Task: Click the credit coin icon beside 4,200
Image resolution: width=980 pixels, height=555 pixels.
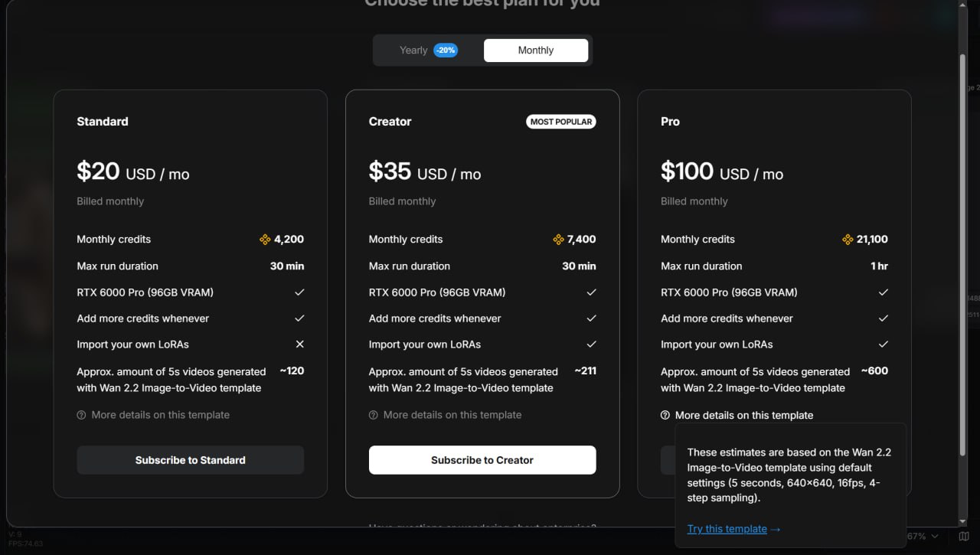Action: pos(266,239)
